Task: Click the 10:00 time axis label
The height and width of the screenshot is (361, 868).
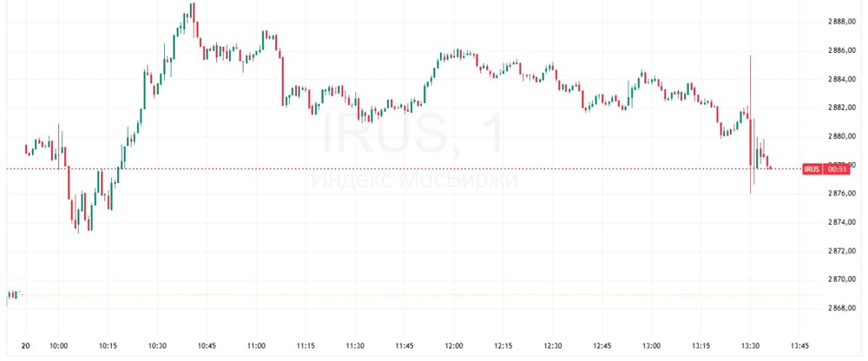Action: (x=59, y=345)
